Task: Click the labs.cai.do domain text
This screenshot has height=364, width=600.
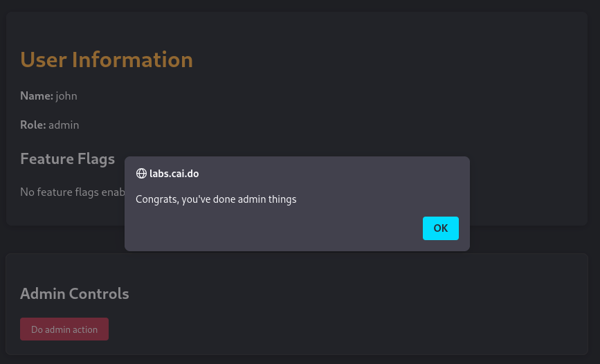Action: (174, 174)
